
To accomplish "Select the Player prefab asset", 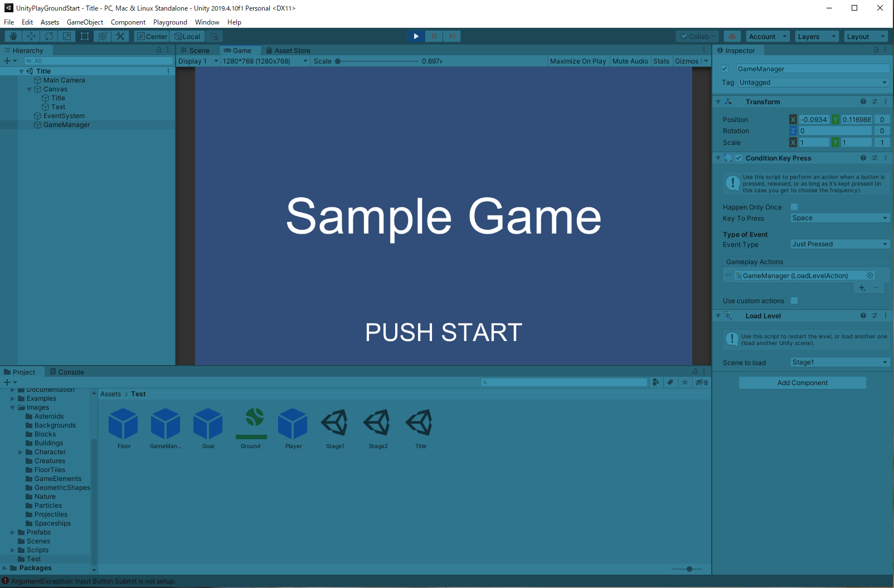I will pyautogui.click(x=293, y=429).
